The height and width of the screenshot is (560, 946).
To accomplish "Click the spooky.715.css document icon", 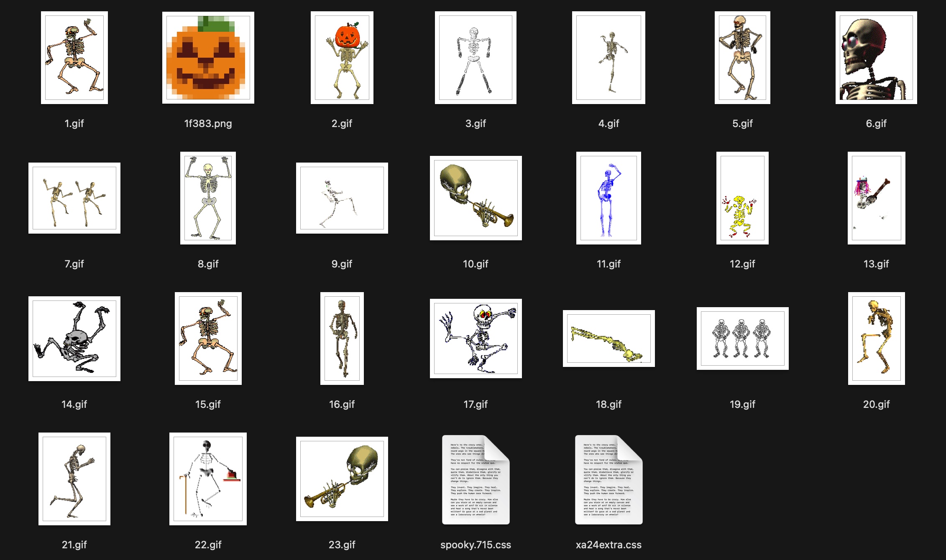I will point(476,480).
